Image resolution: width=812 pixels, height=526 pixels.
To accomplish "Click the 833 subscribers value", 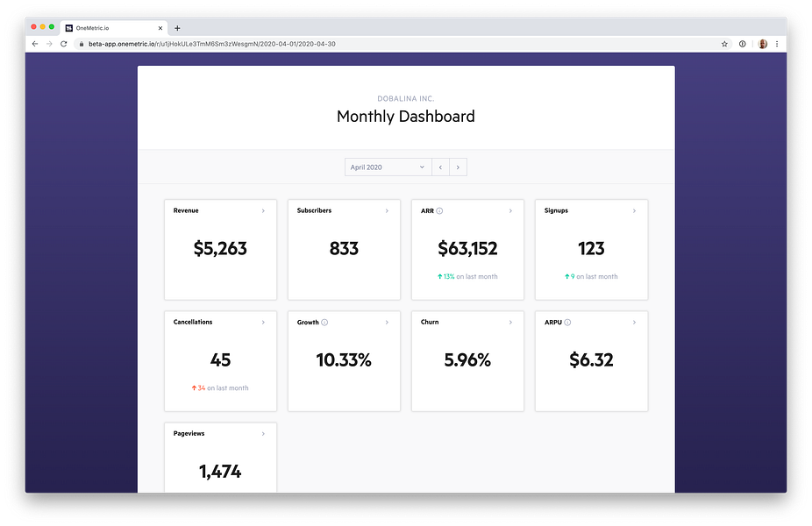I will (344, 248).
